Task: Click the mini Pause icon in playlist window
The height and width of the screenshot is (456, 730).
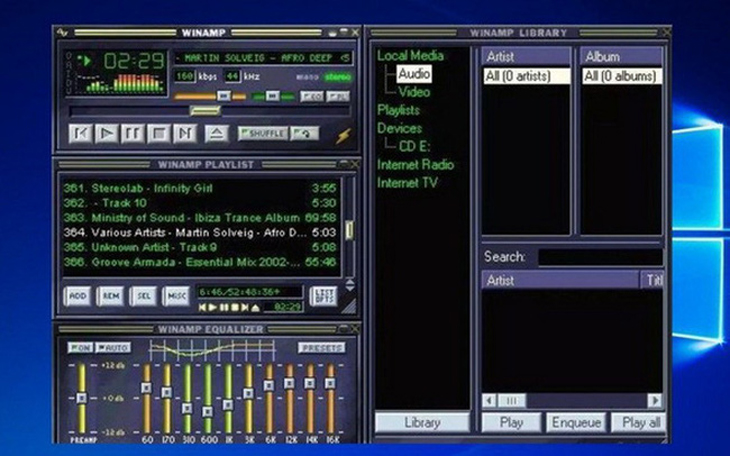Action: pyautogui.click(x=224, y=307)
